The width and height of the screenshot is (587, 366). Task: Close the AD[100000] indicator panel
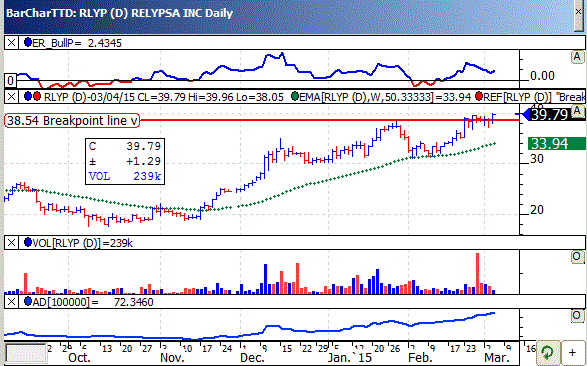[11, 302]
